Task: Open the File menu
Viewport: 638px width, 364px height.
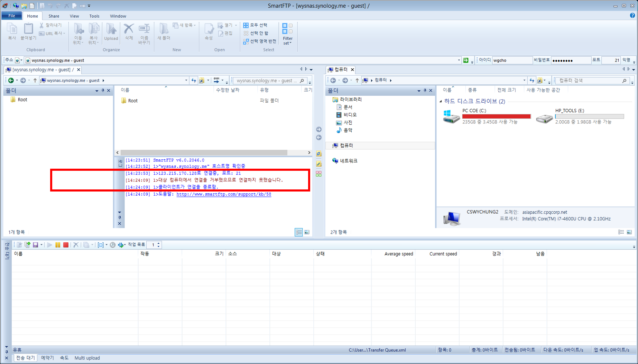Action: coord(12,16)
